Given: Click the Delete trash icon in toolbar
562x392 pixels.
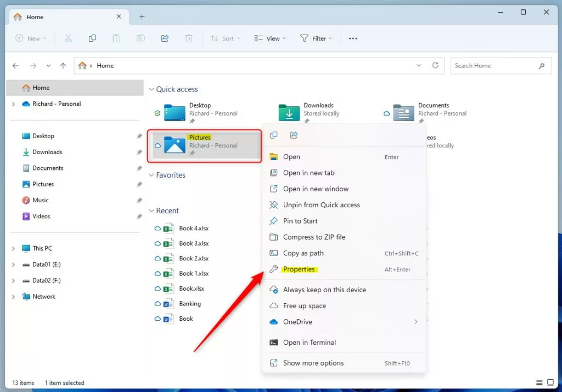Looking at the screenshot, I should (189, 38).
